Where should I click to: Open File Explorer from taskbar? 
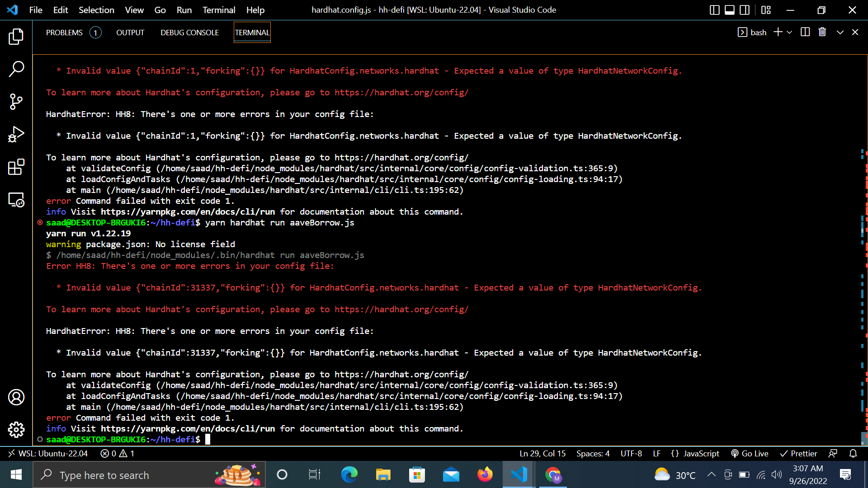coord(383,474)
